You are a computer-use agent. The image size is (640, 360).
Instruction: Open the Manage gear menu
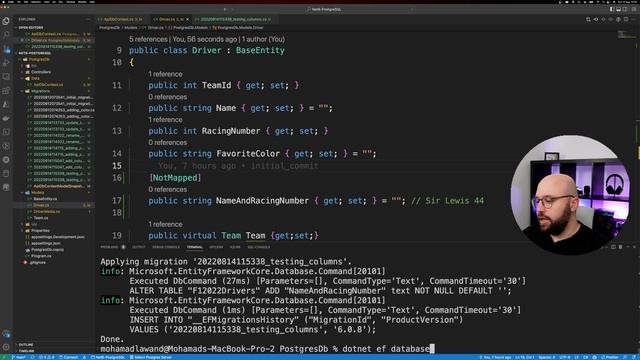click(x=6, y=347)
